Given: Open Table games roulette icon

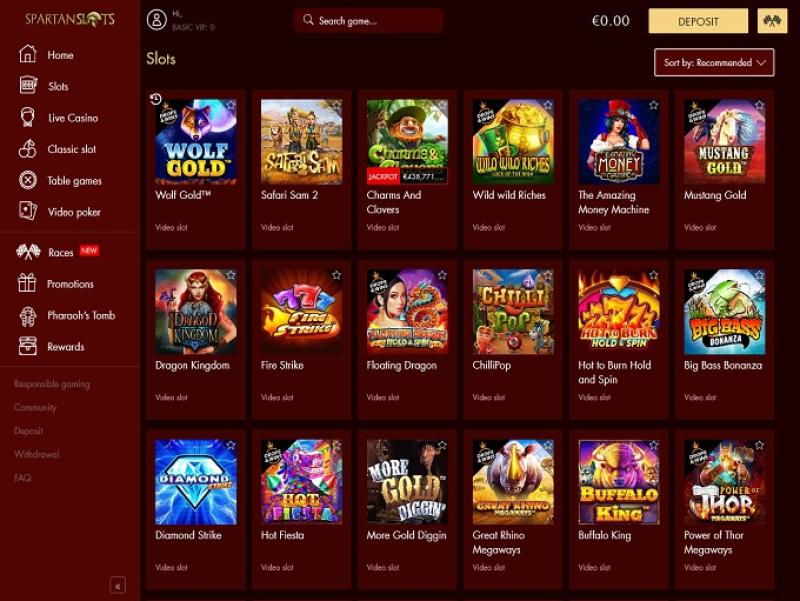Looking at the screenshot, I should [x=28, y=181].
